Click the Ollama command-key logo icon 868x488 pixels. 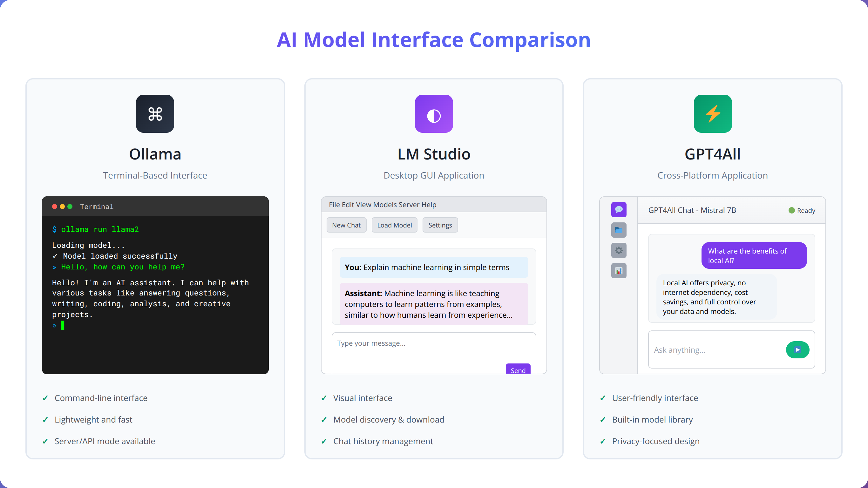(x=155, y=113)
